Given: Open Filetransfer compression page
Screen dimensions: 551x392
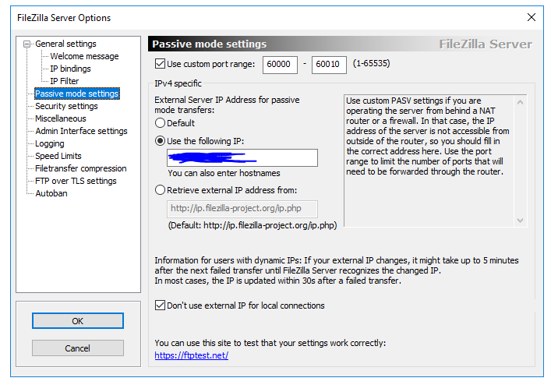Looking at the screenshot, I should 80,168.
